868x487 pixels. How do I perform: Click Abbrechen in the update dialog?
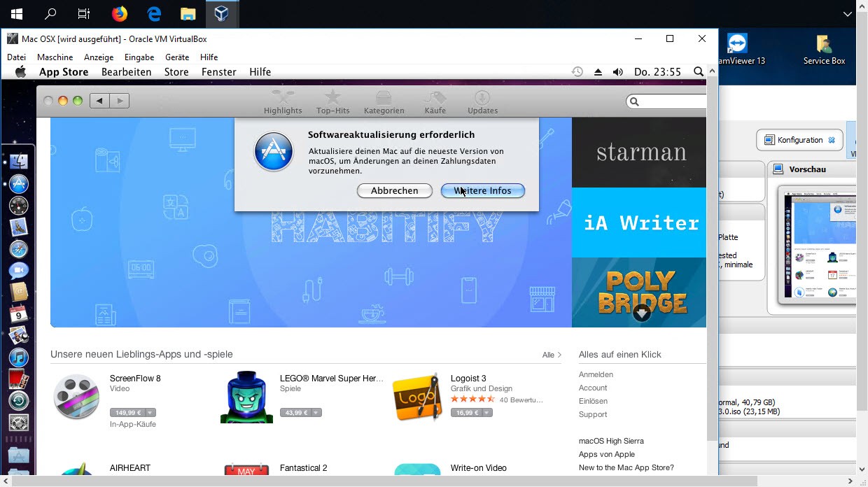pyautogui.click(x=395, y=190)
